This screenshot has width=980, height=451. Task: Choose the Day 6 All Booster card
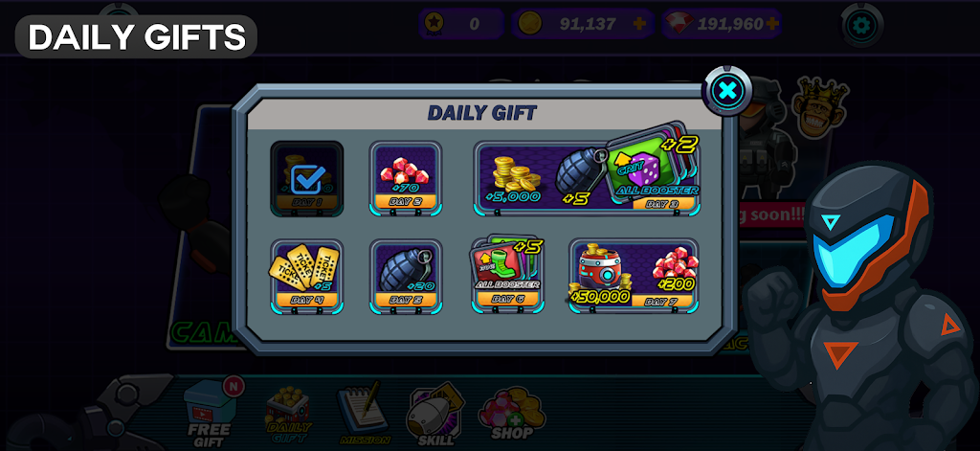[507, 274]
